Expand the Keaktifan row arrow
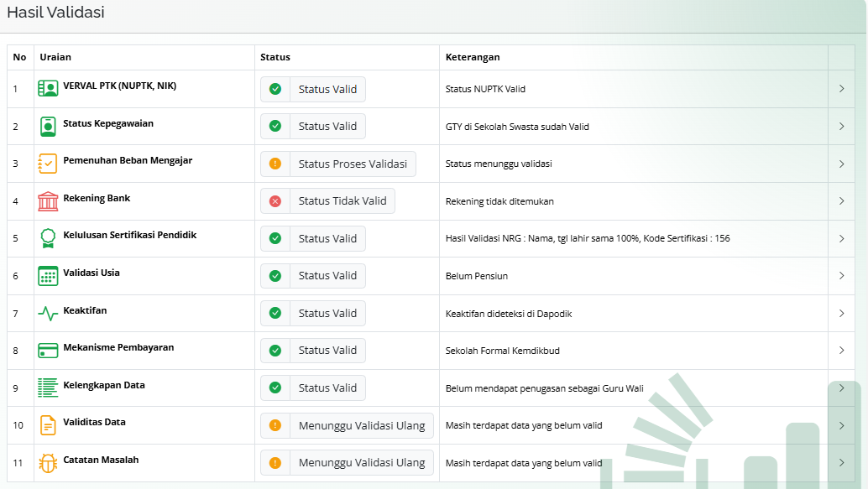868x489 pixels. [841, 314]
